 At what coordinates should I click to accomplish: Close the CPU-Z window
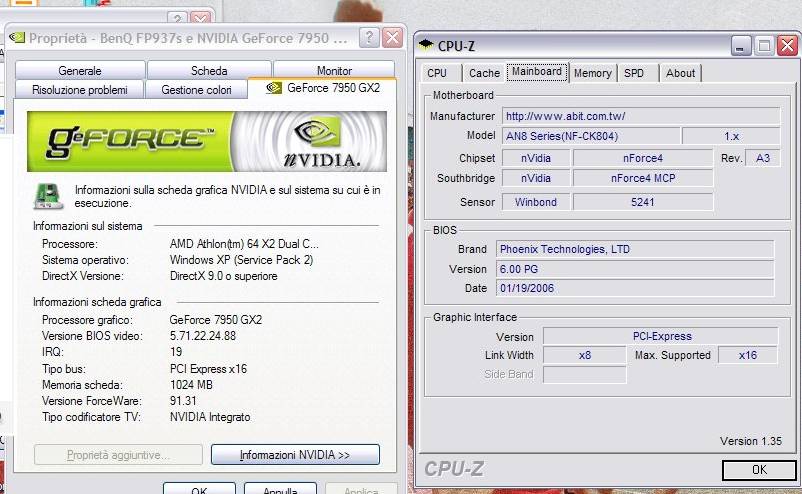(x=787, y=46)
